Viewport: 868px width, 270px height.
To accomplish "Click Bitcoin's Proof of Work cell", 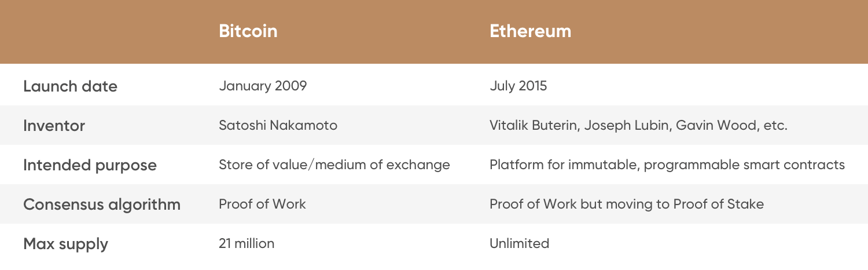I will (x=262, y=204).
